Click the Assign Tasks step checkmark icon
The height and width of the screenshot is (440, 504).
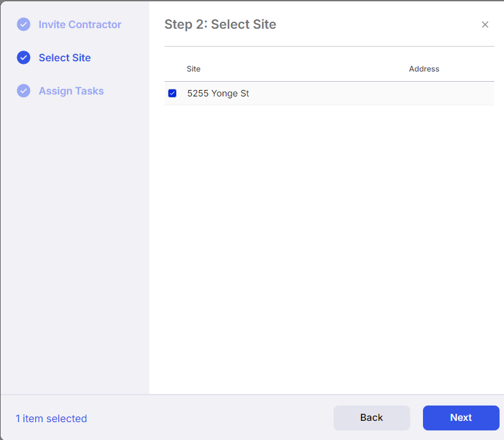coord(24,91)
